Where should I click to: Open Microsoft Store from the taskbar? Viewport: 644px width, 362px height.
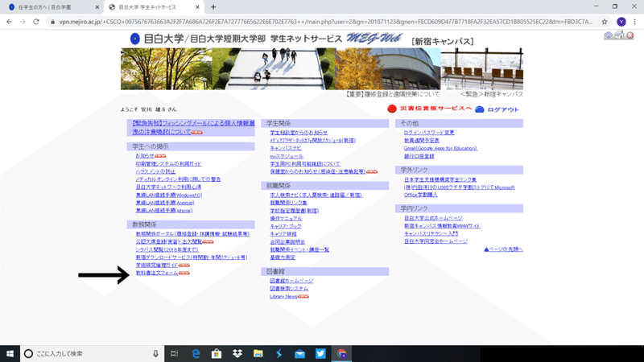tap(217, 353)
